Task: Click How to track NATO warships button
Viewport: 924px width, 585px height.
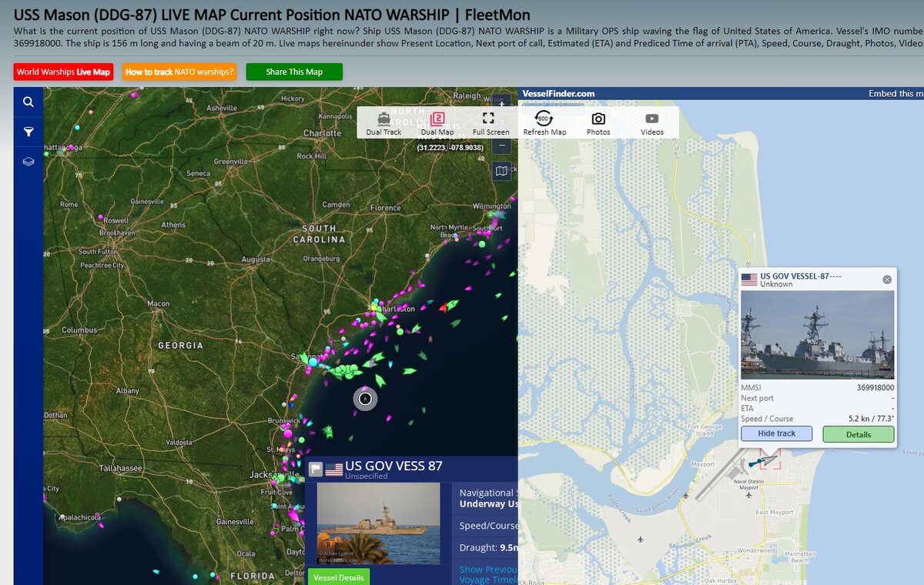Action: click(179, 72)
